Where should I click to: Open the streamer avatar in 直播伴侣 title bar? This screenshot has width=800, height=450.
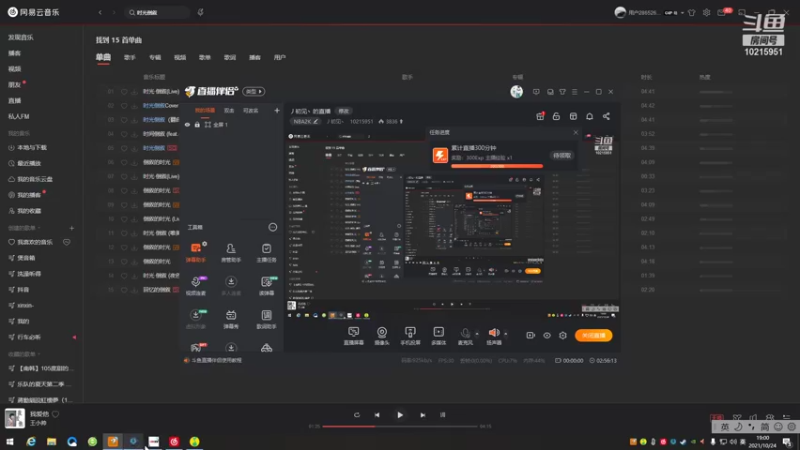tap(516, 91)
